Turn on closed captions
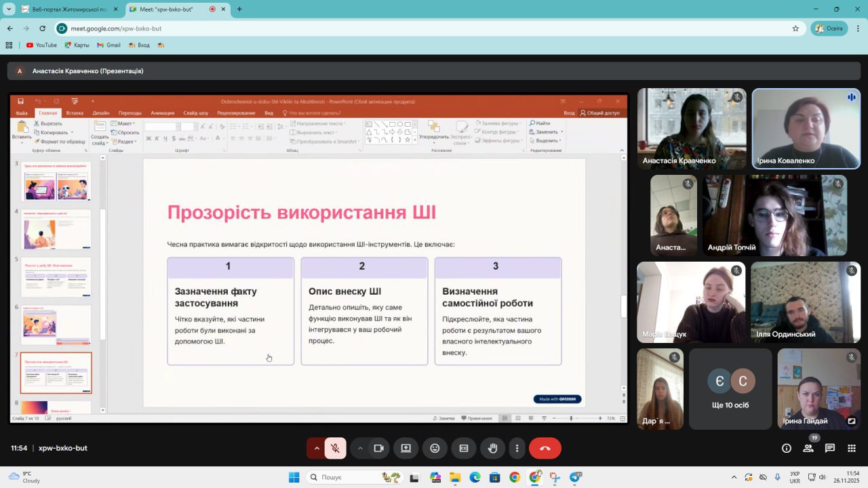The image size is (868, 488). [x=464, y=448]
